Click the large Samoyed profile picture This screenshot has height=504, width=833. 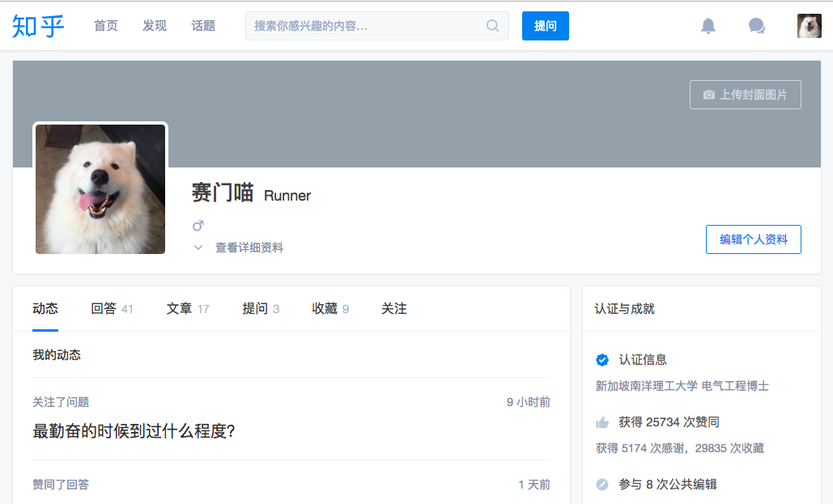click(100, 189)
